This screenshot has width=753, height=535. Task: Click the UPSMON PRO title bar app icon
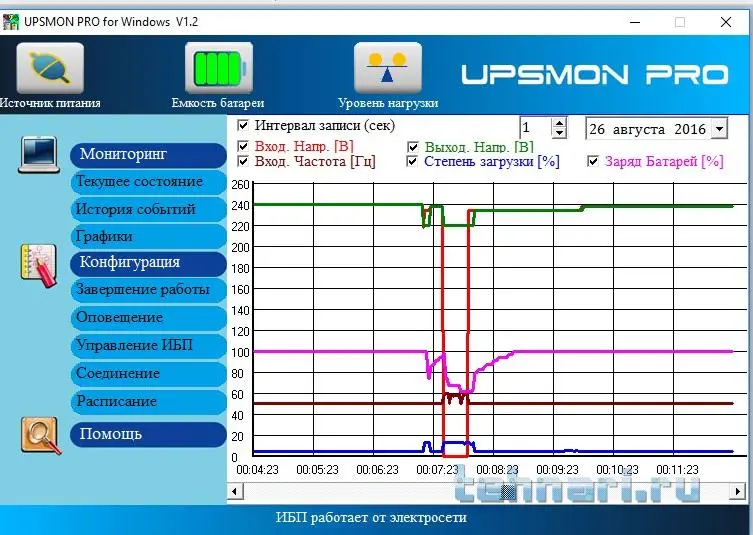click(11, 22)
